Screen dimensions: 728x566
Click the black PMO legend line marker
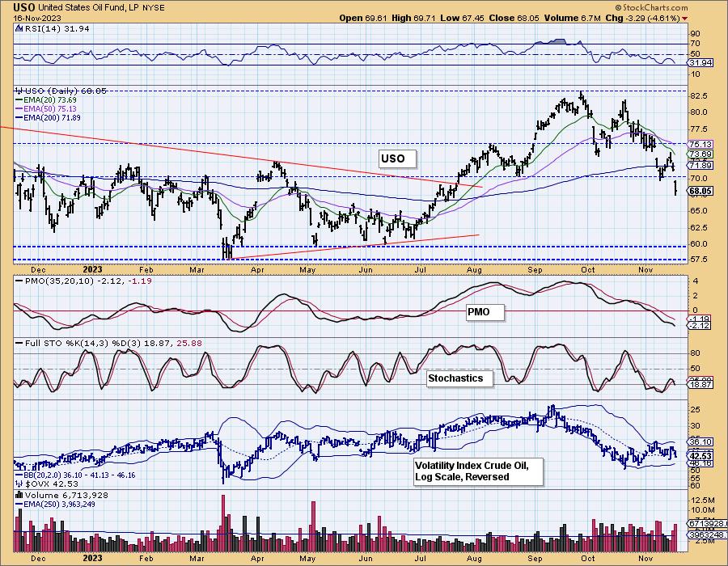click(x=19, y=281)
